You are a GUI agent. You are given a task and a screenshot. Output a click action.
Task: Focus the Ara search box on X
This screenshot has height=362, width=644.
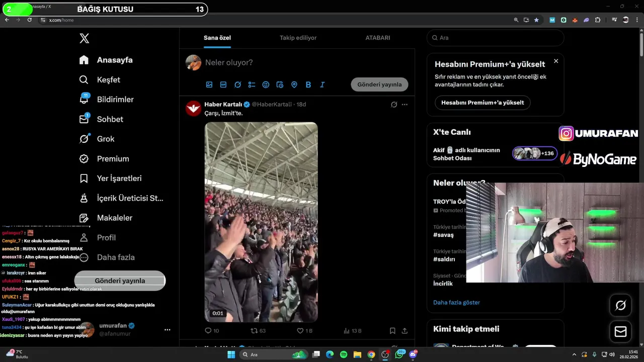pos(496,38)
